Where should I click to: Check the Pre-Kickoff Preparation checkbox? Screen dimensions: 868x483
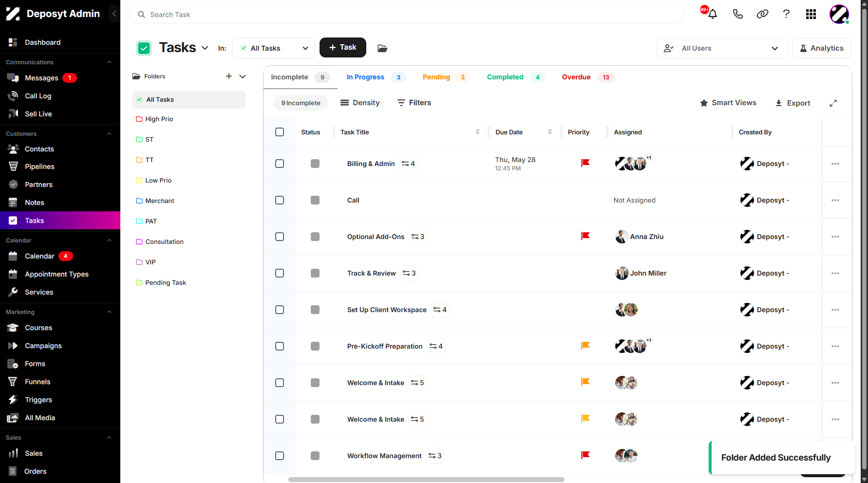point(280,346)
